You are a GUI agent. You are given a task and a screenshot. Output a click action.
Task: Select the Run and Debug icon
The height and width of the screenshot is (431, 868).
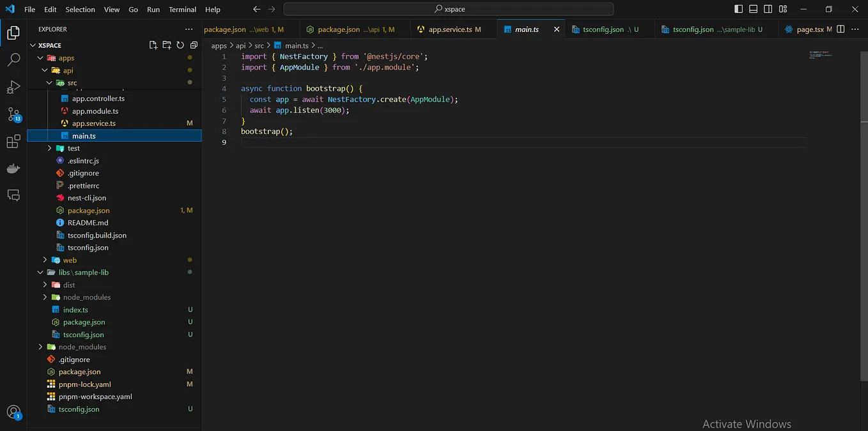(x=13, y=86)
